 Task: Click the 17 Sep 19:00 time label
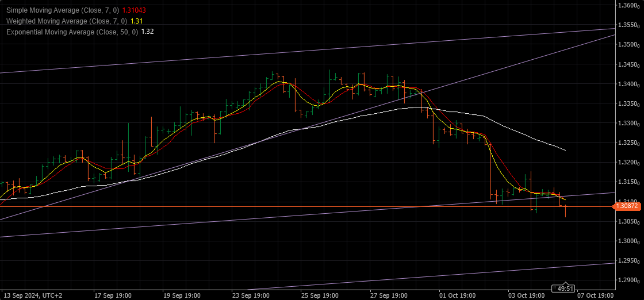[x=113, y=295]
